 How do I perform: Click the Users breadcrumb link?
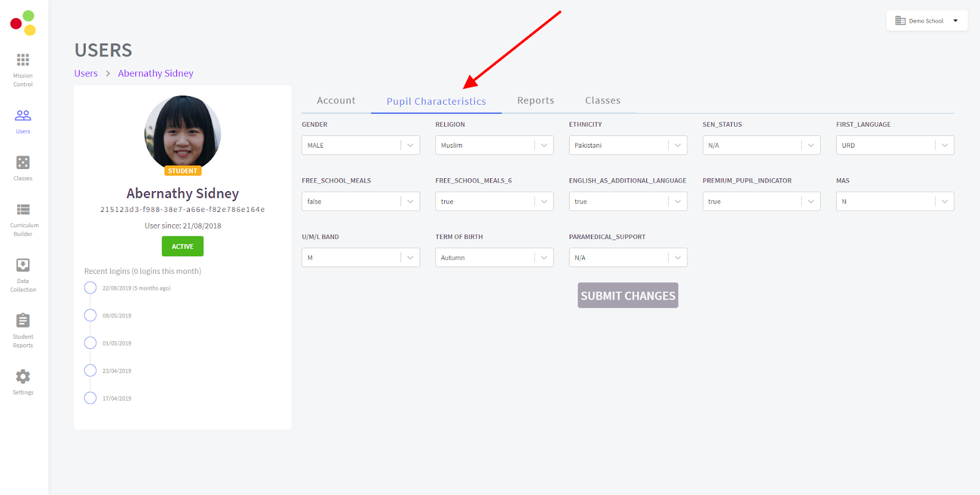click(86, 74)
